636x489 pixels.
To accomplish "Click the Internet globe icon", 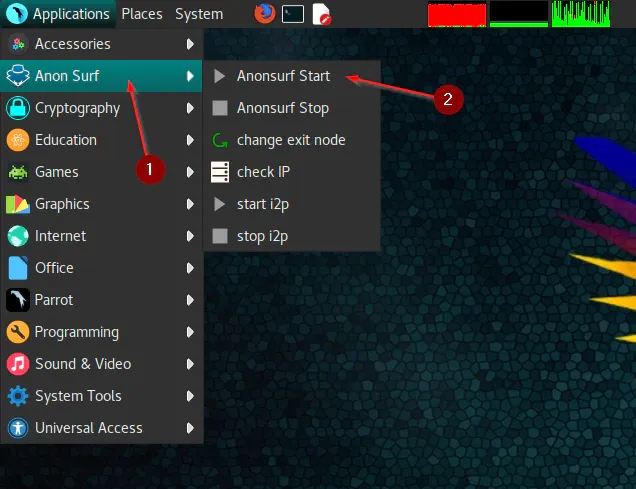I will [18, 236].
